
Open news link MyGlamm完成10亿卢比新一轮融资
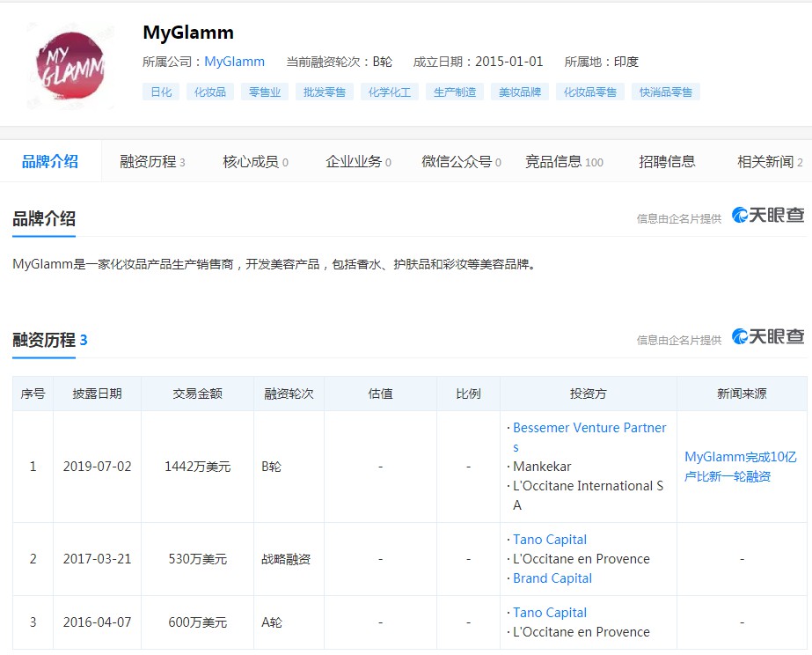[741, 467]
